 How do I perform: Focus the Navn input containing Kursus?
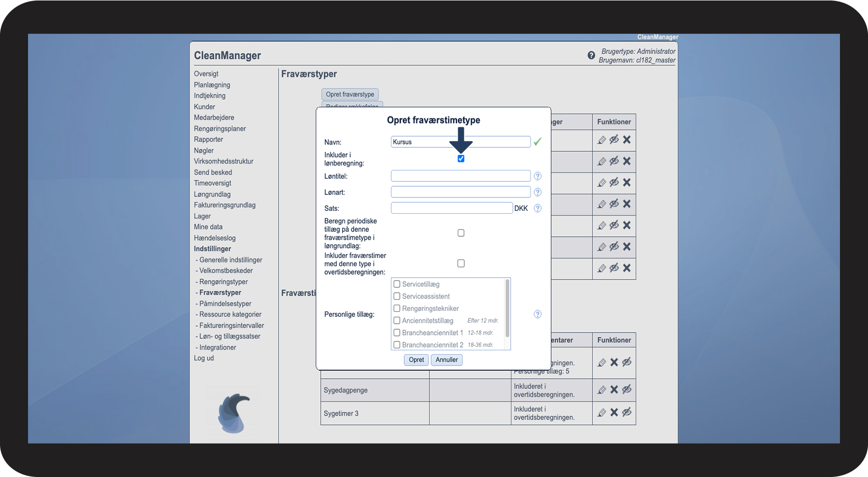(x=461, y=142)
